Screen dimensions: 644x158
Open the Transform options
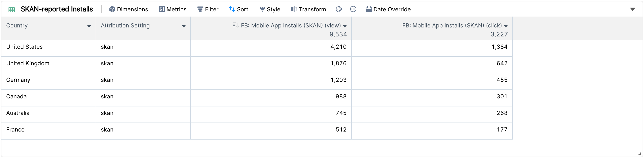308,9
